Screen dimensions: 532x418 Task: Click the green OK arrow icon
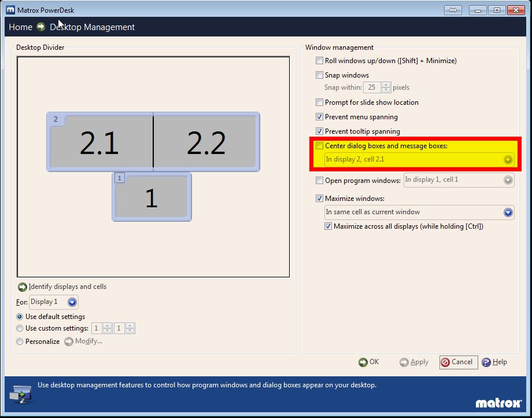tap(363, 362)
